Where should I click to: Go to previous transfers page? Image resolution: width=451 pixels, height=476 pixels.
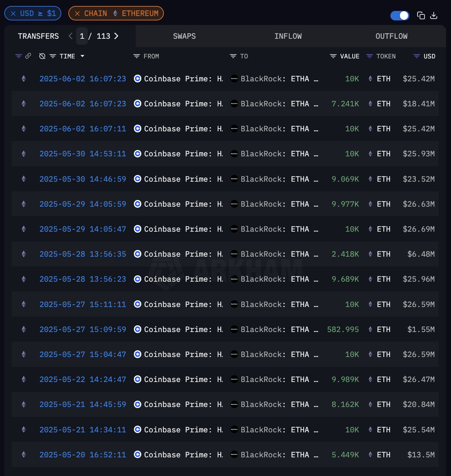(70, 36)
